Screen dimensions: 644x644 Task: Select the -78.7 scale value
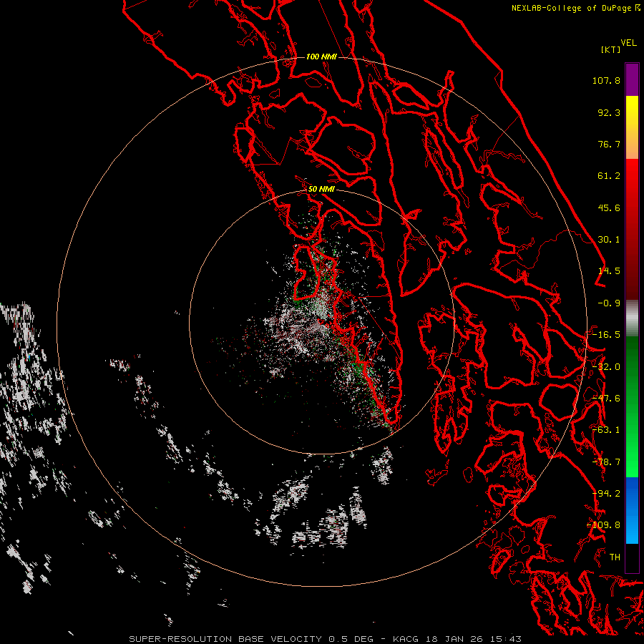tap(606, 462)
